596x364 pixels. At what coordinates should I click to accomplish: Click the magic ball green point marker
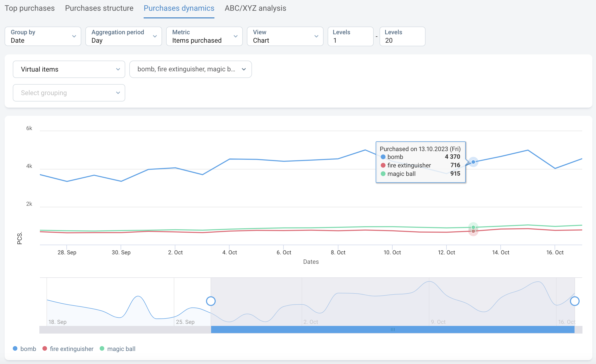coord(473,227)
